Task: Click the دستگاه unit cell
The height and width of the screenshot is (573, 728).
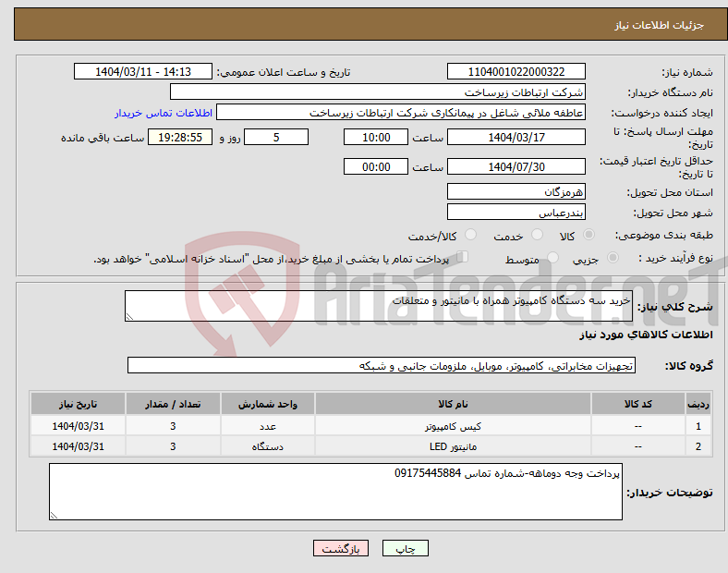Action: point(268,446)
